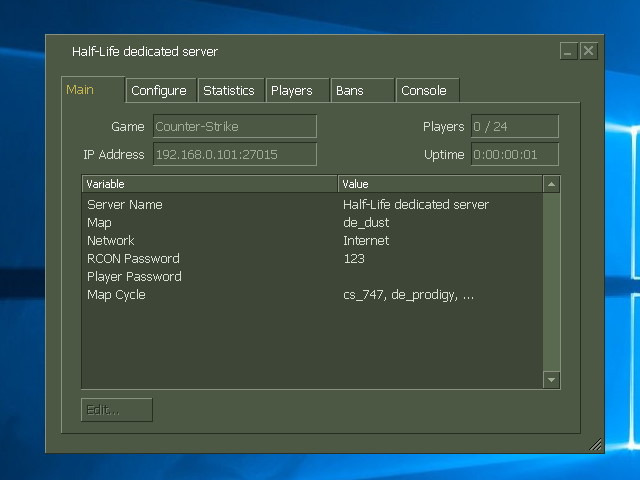The height and width of the screenshot is (480, 640).
Task: Open the Statistics tab
Action: point(231,90)
